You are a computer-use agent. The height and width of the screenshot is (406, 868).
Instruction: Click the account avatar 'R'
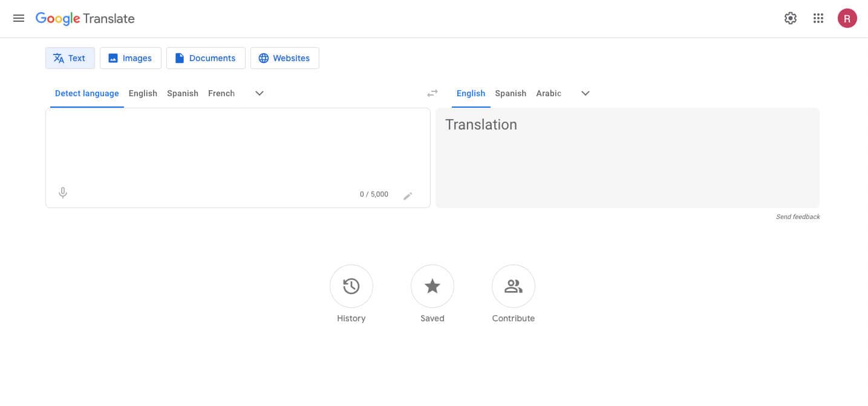point(847,18)
